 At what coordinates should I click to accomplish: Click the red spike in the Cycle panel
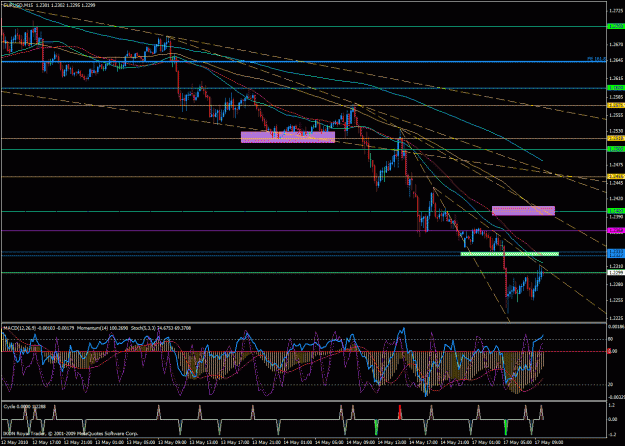tap(400, 412)
